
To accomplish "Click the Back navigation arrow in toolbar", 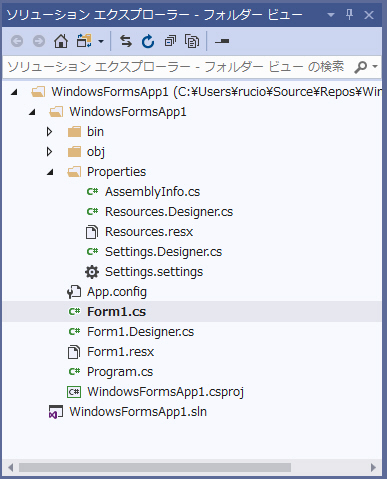I will (x=17, y=41).
